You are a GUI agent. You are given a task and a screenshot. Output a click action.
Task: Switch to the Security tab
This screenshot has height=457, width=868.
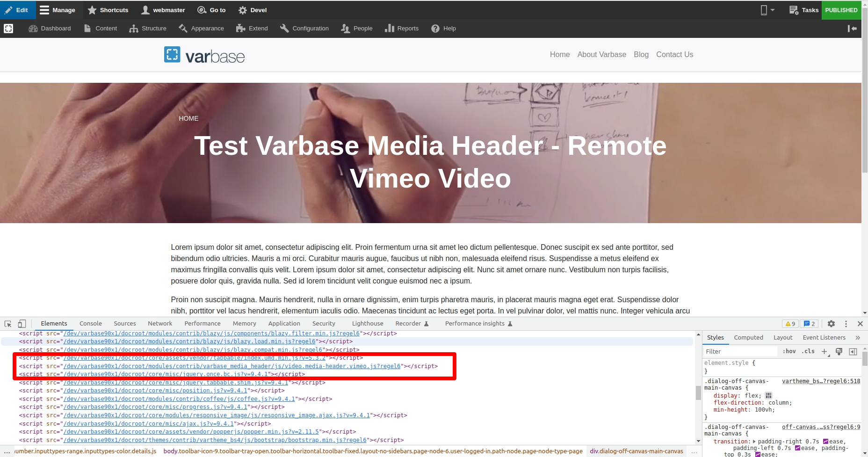point(324,324)
